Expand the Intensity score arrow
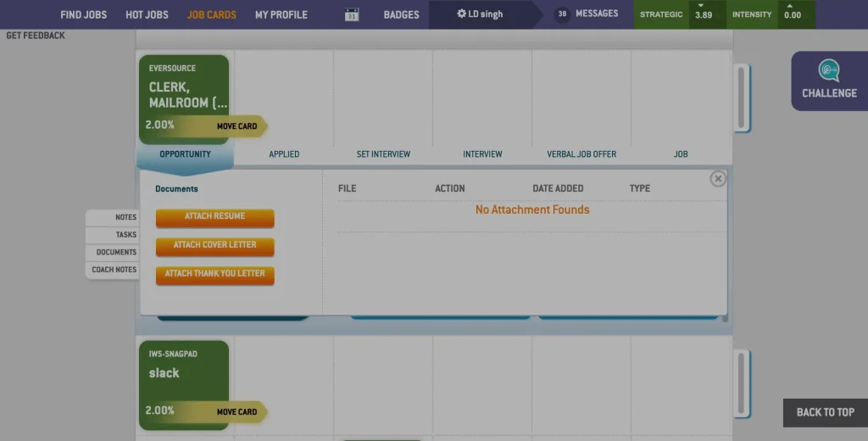 point(790,6)
